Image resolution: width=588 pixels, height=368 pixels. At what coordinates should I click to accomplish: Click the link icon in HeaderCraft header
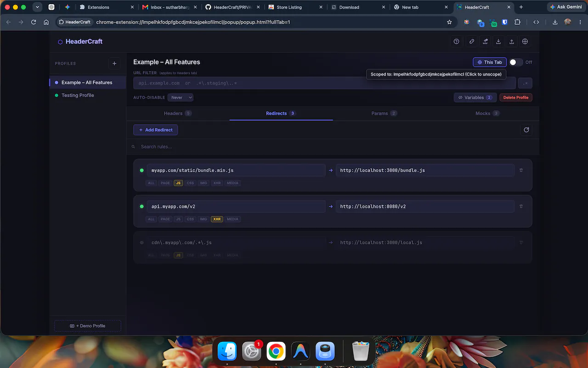(x=471, y=41)
